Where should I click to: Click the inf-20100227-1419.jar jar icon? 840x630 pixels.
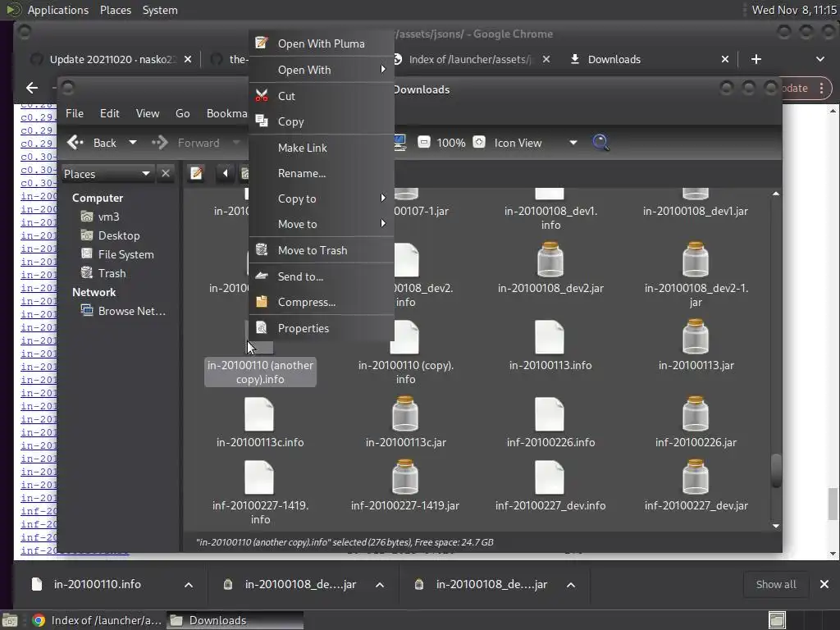[x=405, y=477]
